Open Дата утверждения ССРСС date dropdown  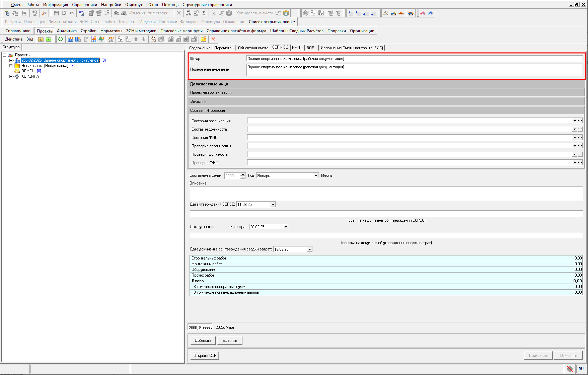click(x=273, y=205)
